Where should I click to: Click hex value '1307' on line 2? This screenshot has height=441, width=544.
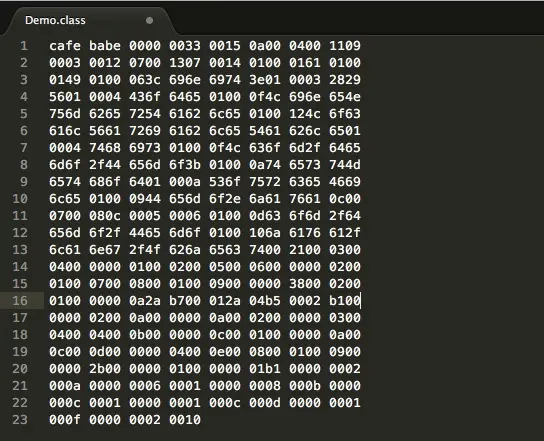click(185, 62)
